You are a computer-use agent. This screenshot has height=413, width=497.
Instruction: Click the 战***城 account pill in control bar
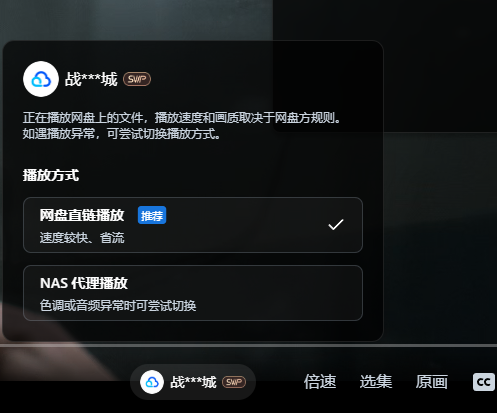pyautogui.click(x=193, y=382)
